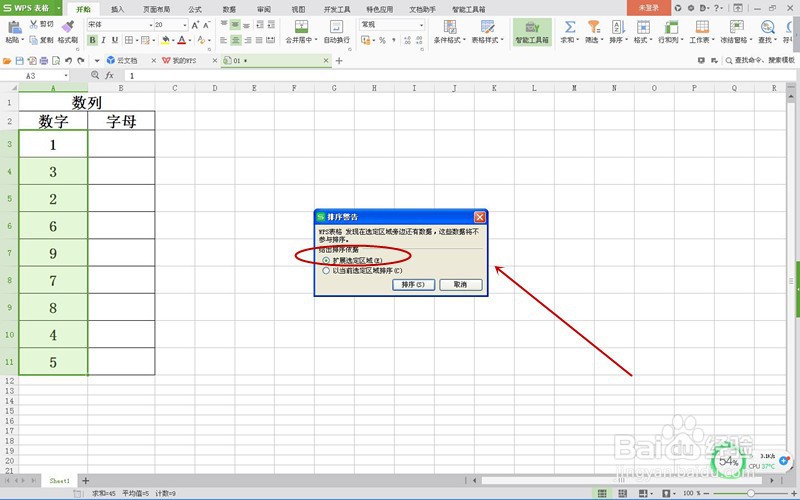The width and height of the screenshot is (800, 500).
Task: Open the font name 宋体 dropdown
Action: click(x=151, y=25)
